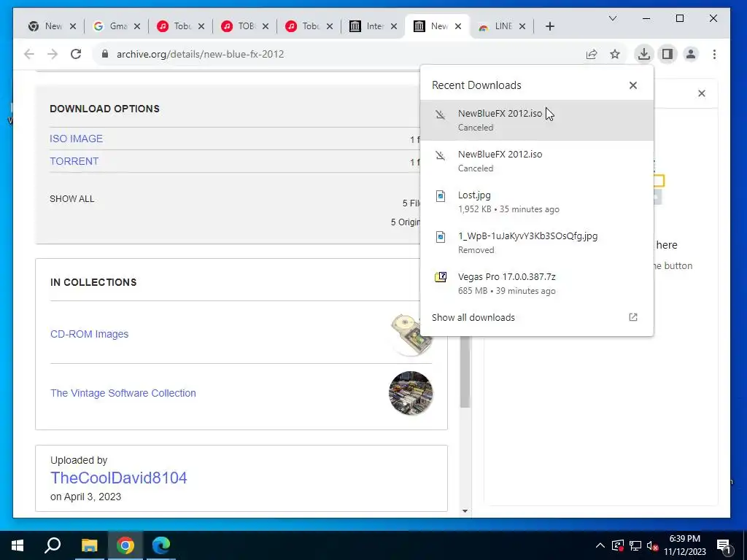Close the Gmail tab
The height and width of the screenshot is (560, 747).
(x=136, y=26)
